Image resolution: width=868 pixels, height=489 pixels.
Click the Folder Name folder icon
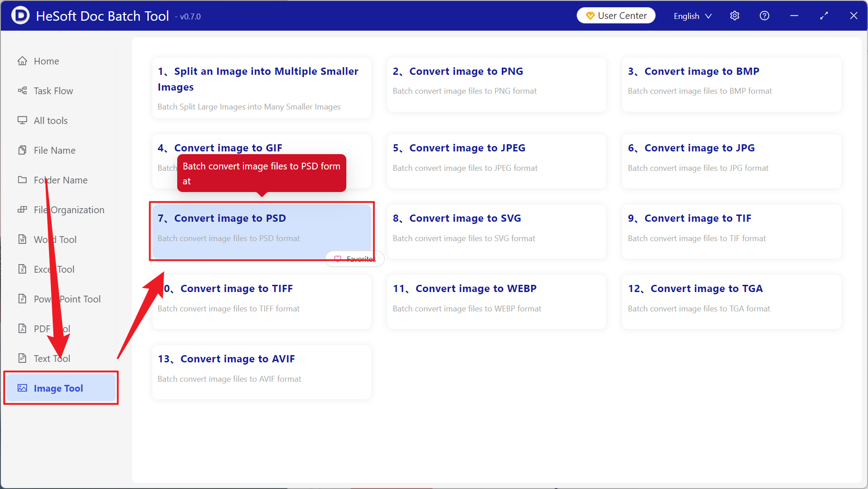pos(22,180)
